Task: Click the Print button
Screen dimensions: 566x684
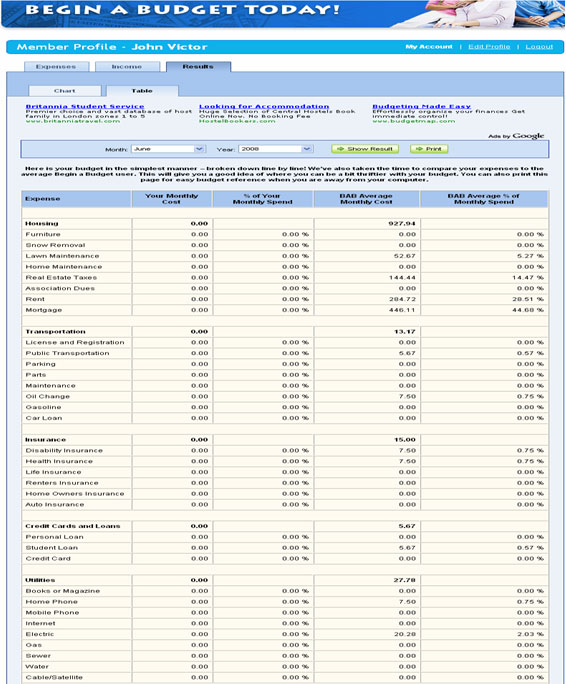Action: 429,149
